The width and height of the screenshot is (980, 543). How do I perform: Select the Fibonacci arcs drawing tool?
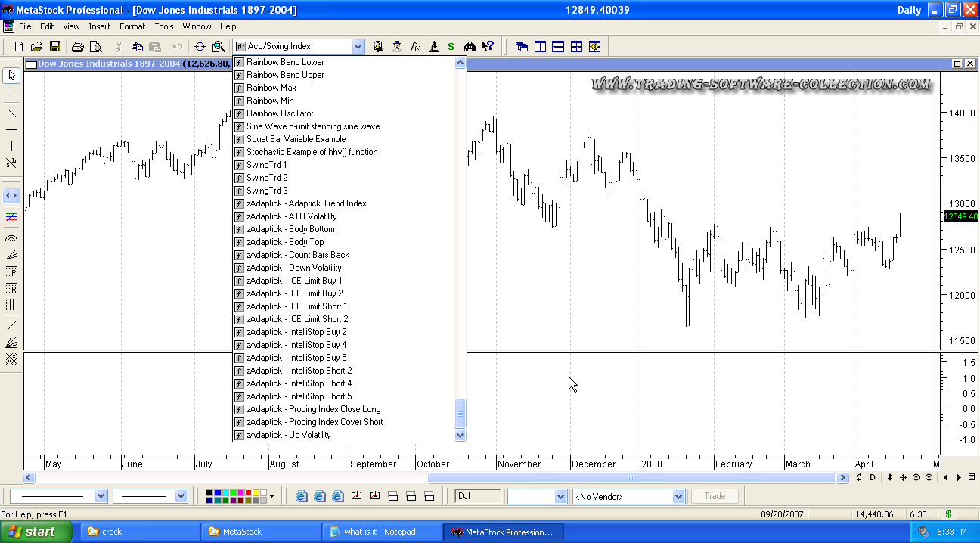click(x=11, y=238)
